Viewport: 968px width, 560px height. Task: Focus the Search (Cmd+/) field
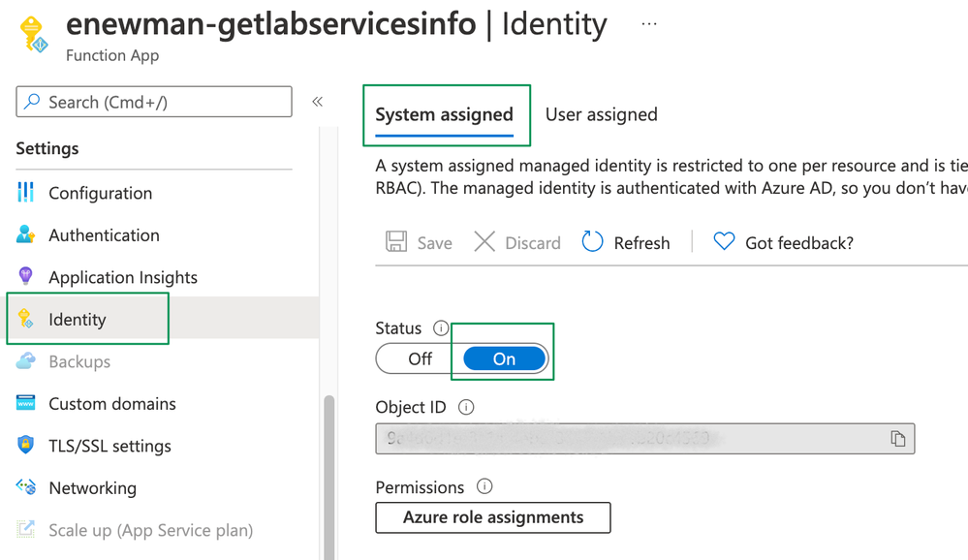154,102
